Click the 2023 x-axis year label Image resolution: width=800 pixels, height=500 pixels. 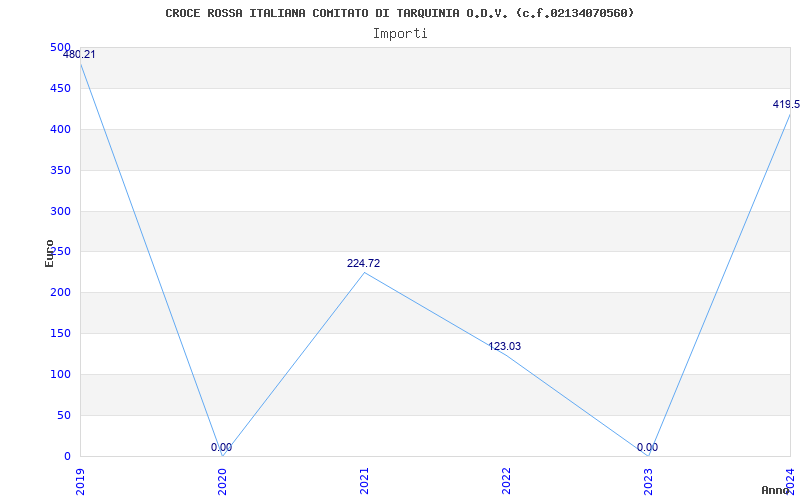click(x=648, y=480)
